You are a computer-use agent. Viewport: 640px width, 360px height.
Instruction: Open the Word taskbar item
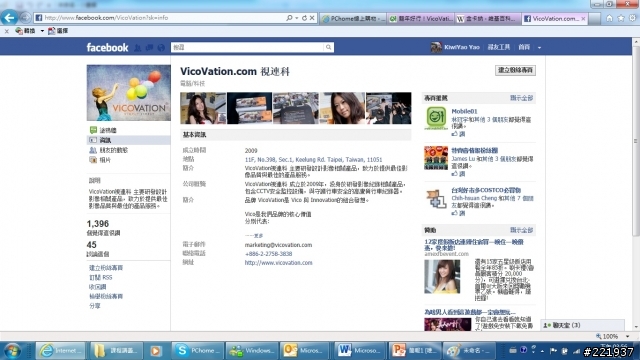360,351
